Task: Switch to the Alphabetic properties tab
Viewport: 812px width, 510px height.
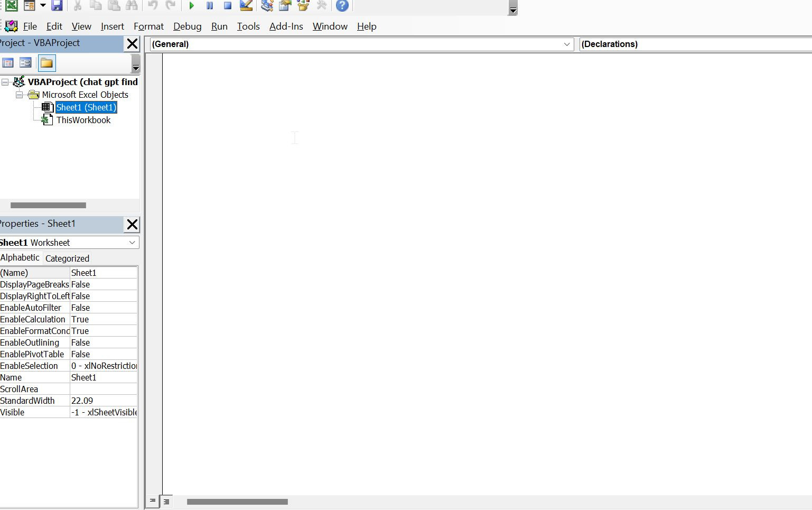Action: point(20,258)
